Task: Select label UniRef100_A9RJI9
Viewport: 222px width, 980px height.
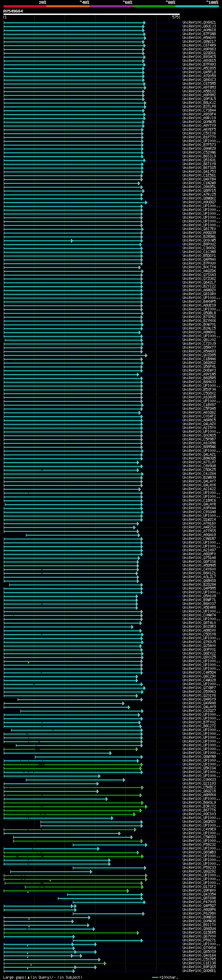Action: point(199,118)
